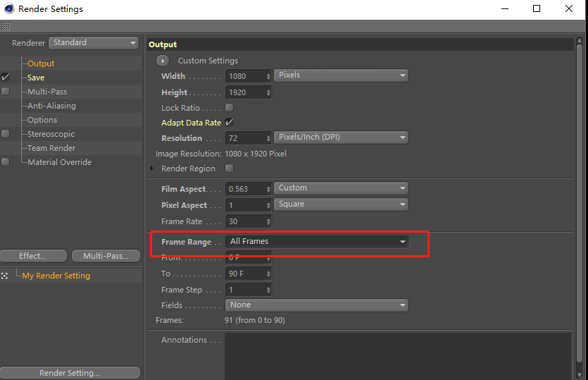Expand the Render Region disclosure triangle

point(152,168)
